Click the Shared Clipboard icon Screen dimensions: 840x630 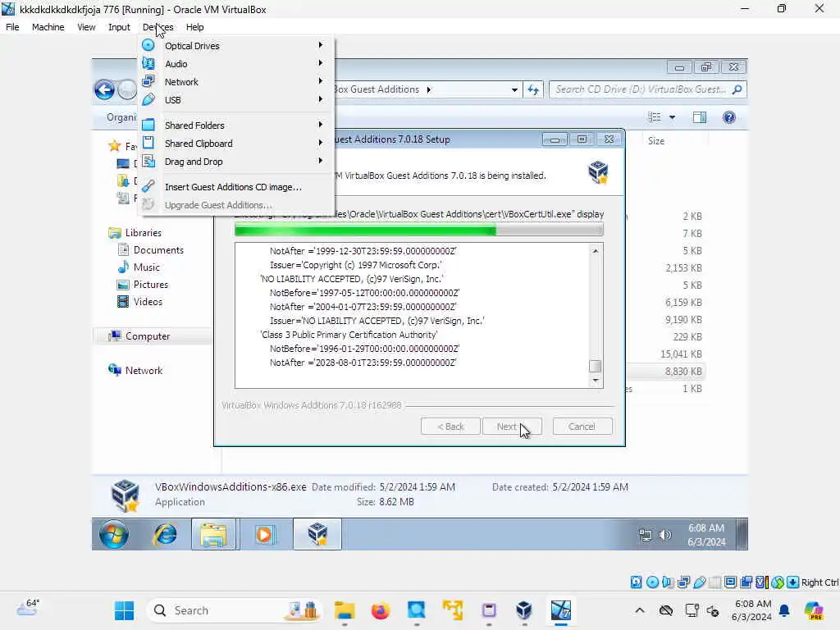click(x=148, y=143)
